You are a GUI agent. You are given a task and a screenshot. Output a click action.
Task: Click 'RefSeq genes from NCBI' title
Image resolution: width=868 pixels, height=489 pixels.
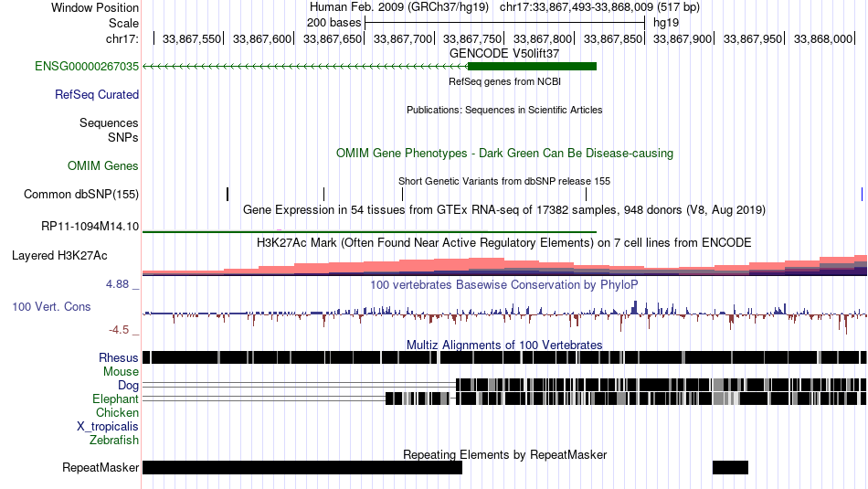(x=505, y=82)
